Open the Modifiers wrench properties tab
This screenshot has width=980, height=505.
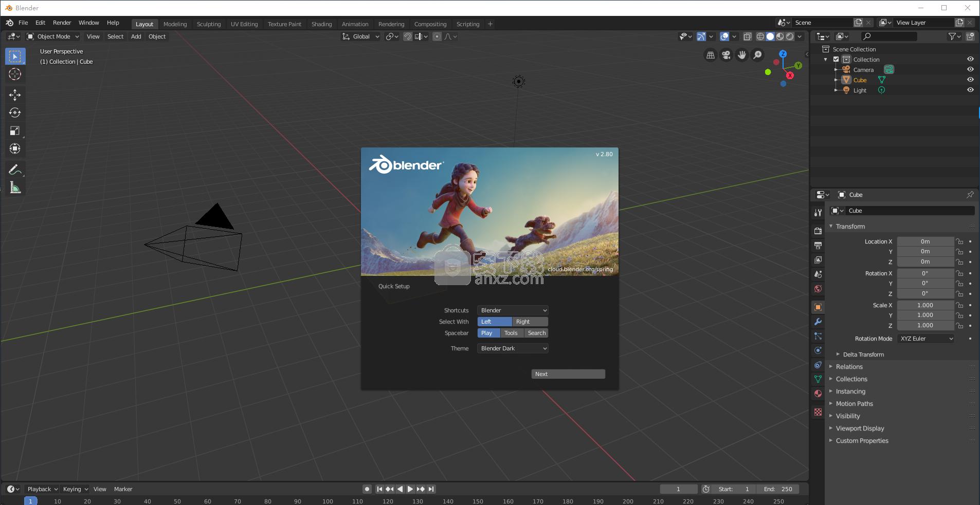818,322
